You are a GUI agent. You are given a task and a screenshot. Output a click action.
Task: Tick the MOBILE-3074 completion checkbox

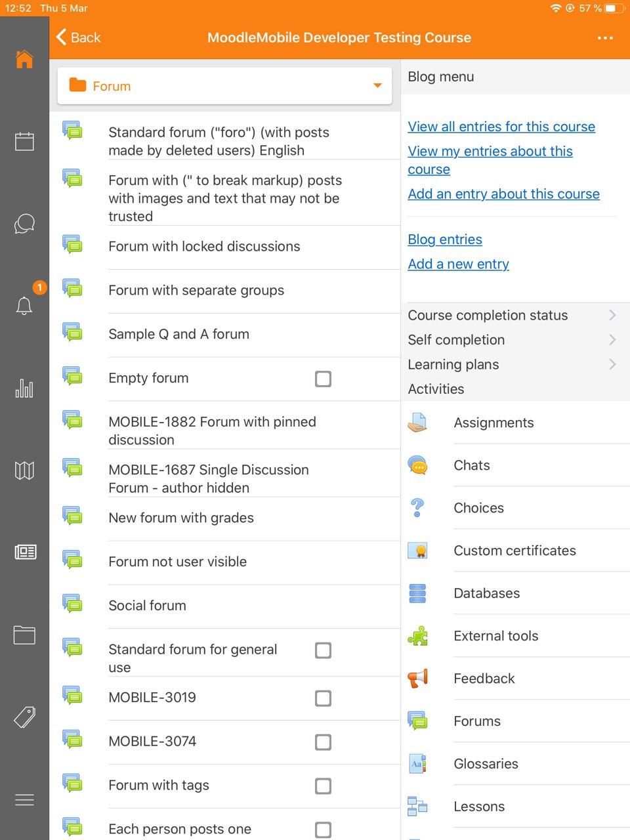click(x=323, y=742)
